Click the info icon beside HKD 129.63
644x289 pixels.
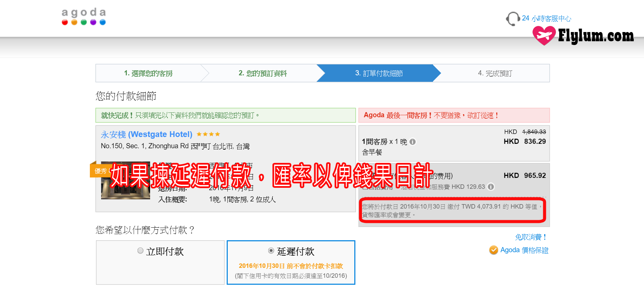pos(491,187)
